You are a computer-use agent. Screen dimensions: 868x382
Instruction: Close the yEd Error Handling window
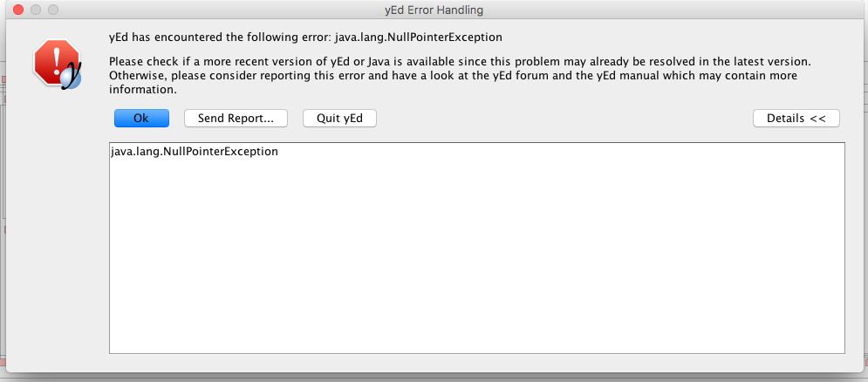[x=18, y=10]
